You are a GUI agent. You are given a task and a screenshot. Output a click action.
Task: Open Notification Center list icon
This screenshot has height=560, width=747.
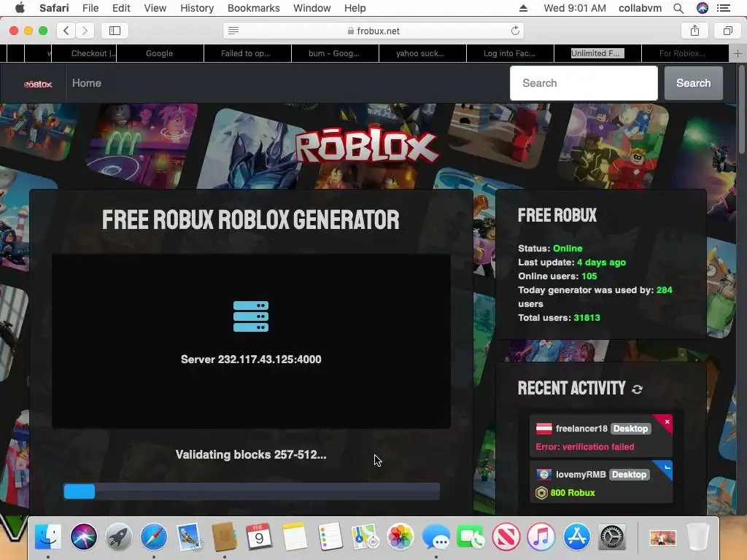point(724,8)
